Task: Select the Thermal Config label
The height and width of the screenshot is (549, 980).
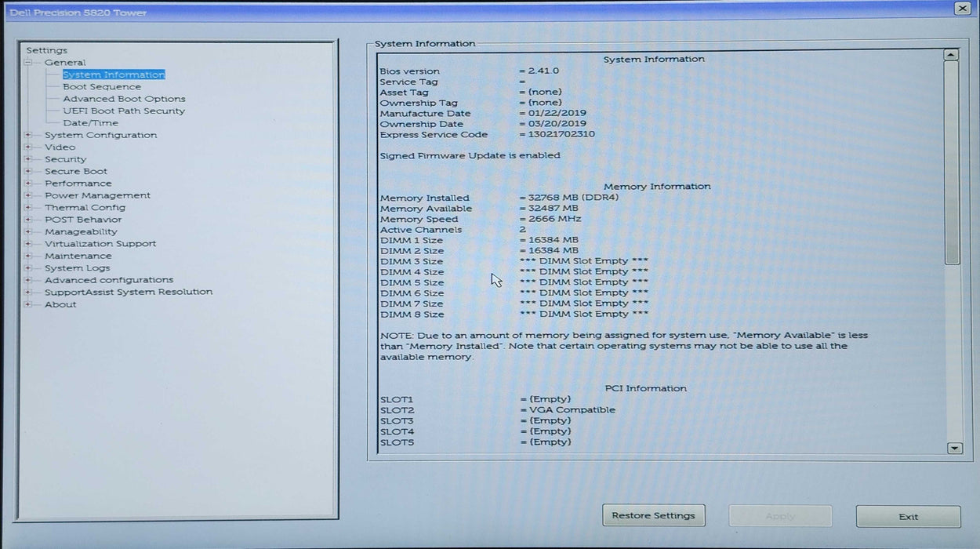Action: pyautogui.click(x=85, y=208)
